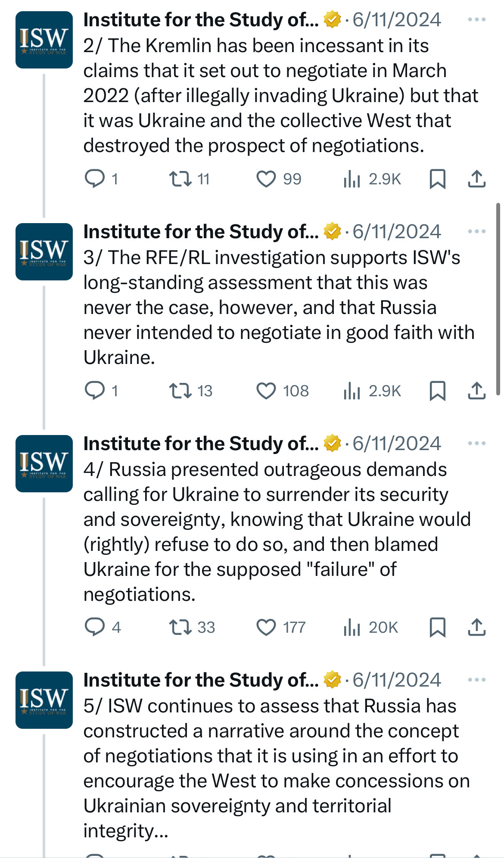The height and width of the screenshot is (858, 504).
Task: View the 20K views analytics icon
Action: tap(352, 627)
